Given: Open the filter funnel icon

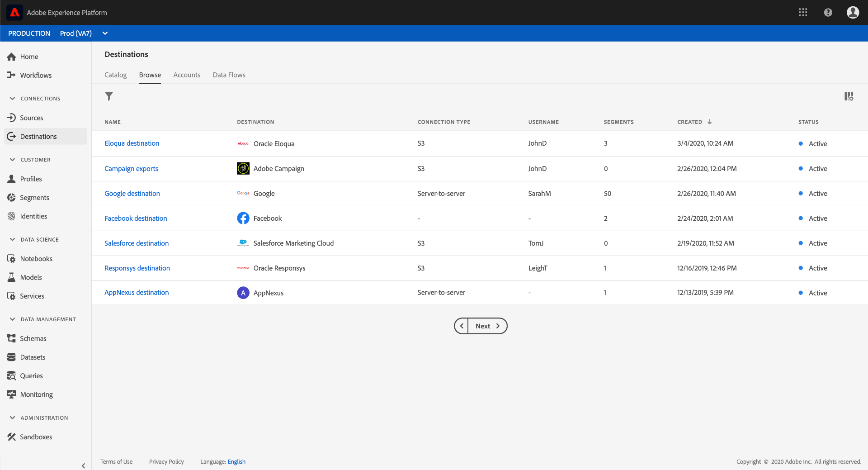Looking at the screenshot, I should pyautogui.click(x=109, y=96).
